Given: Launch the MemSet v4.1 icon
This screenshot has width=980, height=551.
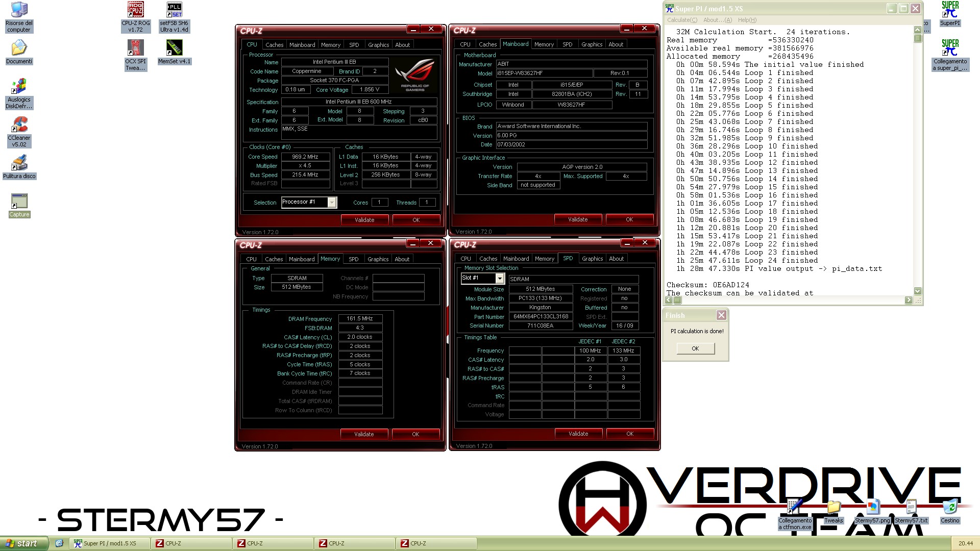Looking at the screenshot, I should [x=174, y=53].
